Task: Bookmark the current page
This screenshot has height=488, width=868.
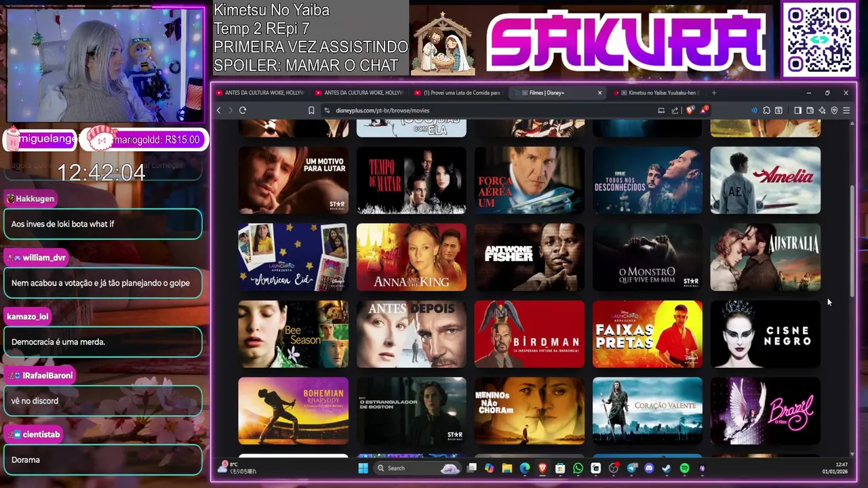Action: point(311,110)
